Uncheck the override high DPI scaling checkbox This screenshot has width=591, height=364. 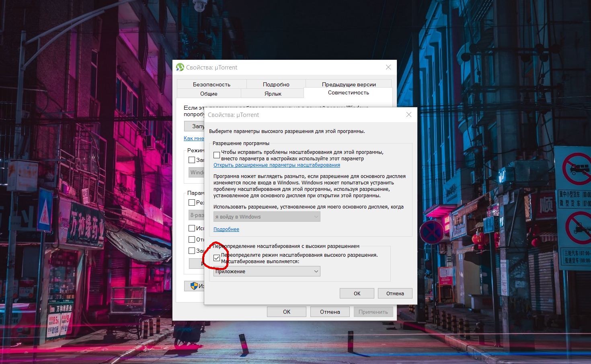tap(217, 258)
